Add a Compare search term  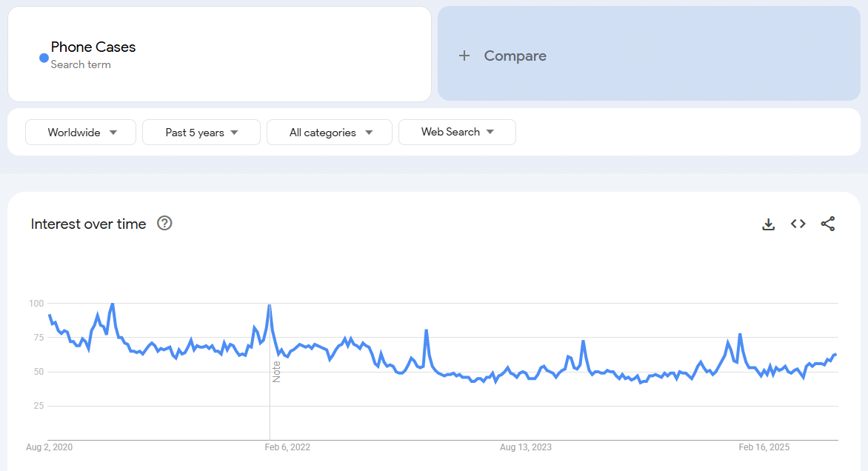click(515, 56)
